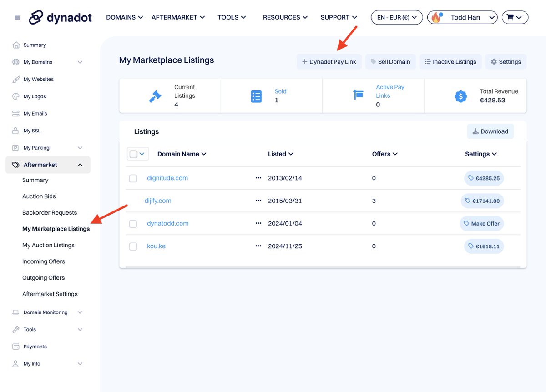Check the box for kou.ke
The width and height of the screenshot is (546, 392).
point(133,246)
